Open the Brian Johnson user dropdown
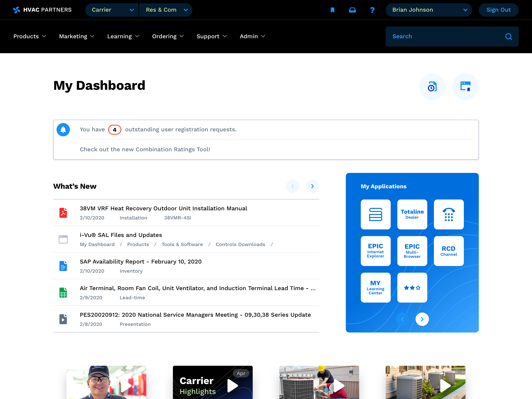 click(429, 10)
